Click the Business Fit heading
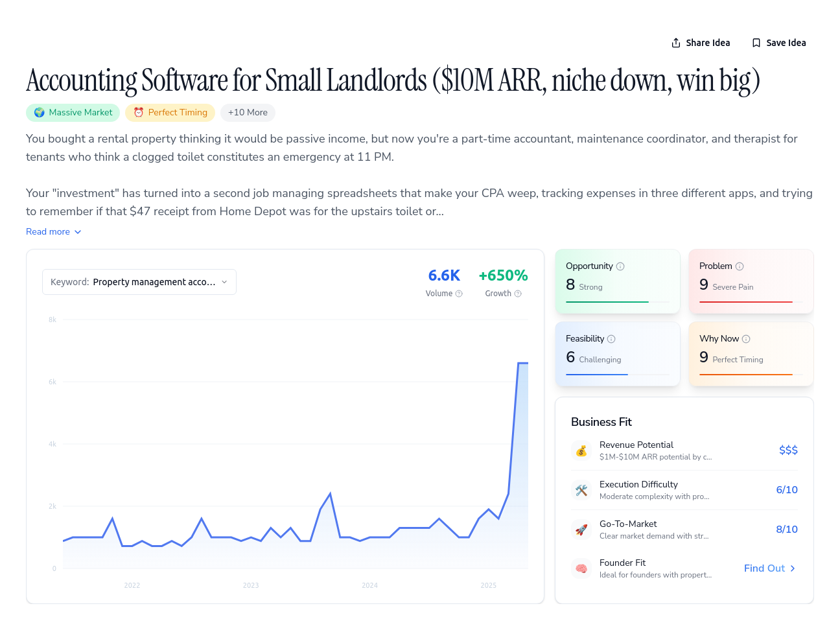The height and width of the screenshot is (630, 840). click(x=601, y=422)
